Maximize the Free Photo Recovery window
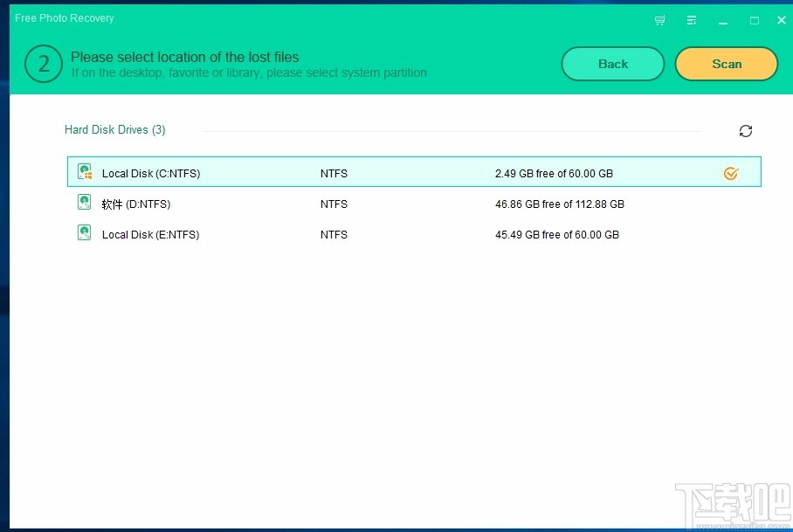793x532 pixels. tap(755, 21)
